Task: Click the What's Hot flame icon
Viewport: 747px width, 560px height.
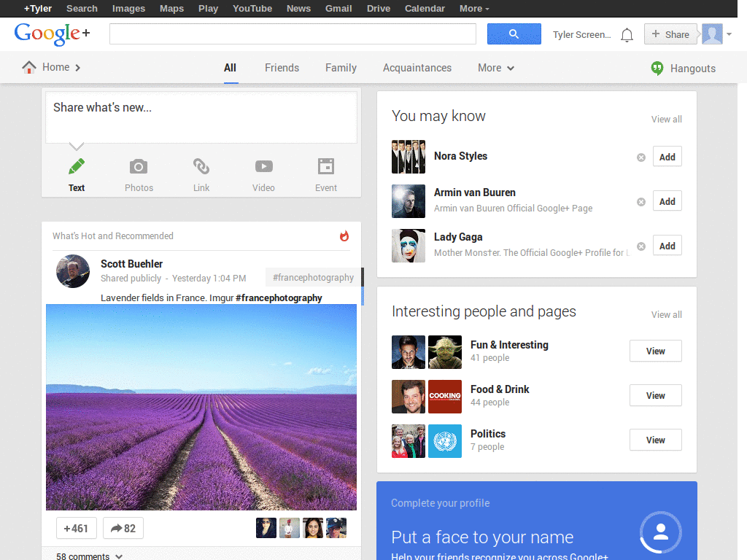Action: (344, 236)
